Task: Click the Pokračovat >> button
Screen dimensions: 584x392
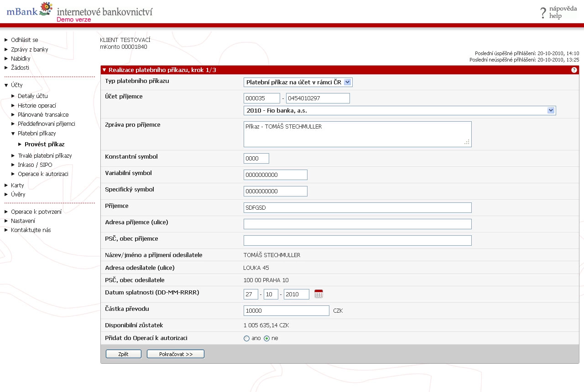Action: (x=176, y=354)
